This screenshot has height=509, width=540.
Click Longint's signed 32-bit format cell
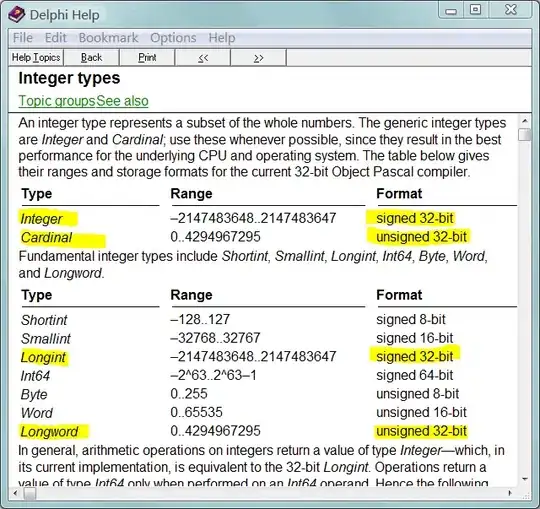(x=415, y=357)
